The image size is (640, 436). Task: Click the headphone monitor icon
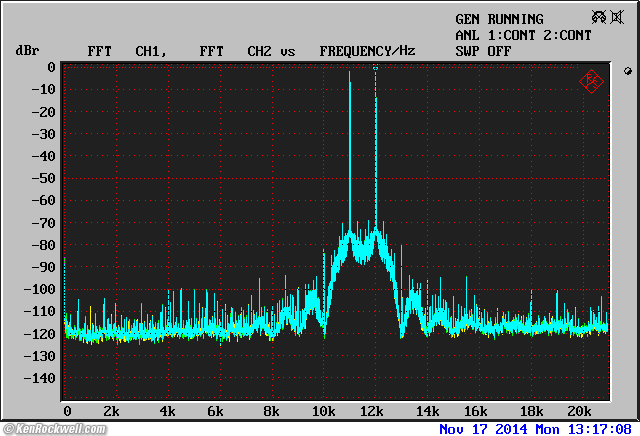pyautogui.click(x=599, y=18)
